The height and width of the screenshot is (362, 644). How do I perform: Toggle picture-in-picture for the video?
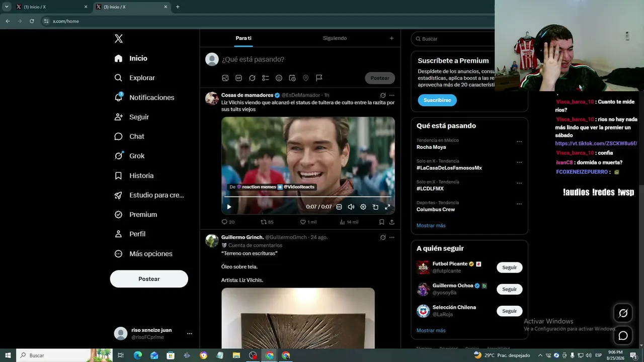[375, 207]
